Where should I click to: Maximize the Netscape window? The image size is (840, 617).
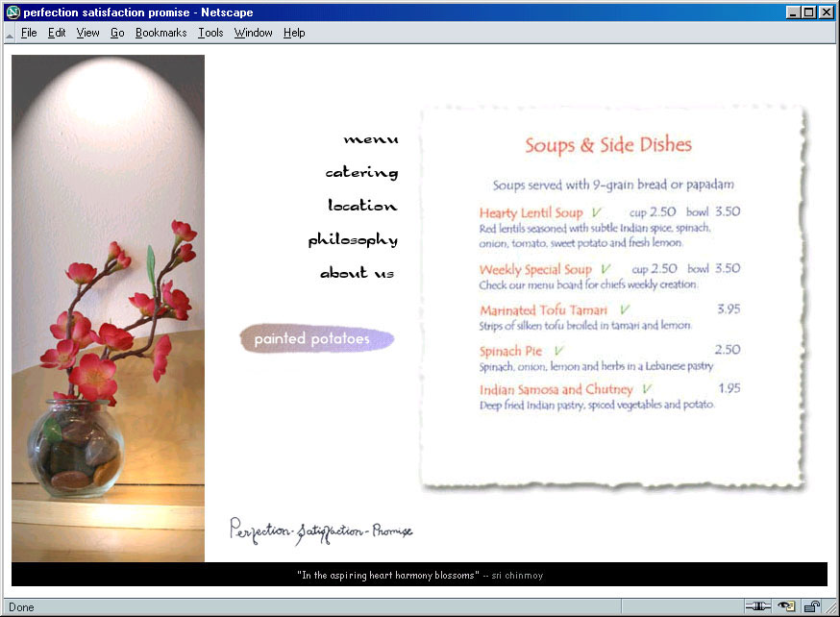(x=809, y=12)
